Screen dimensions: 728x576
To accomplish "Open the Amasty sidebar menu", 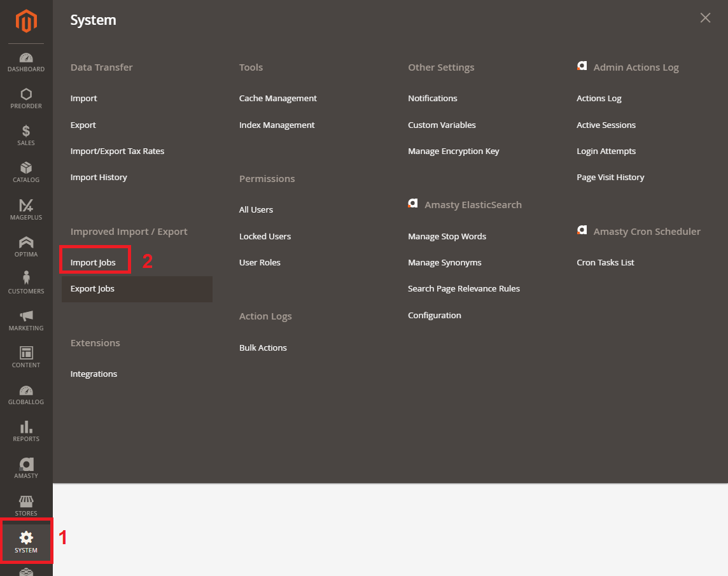I will [x=26, y=468].
